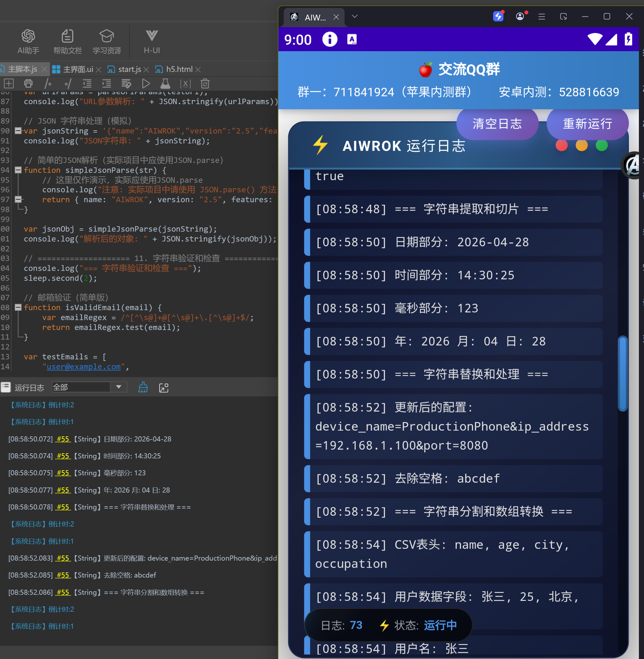Collapse the simpleJsonParse function fold
The width and height of the screenshot is (644, 659).
pyautogui.click(x=18, y=170)
